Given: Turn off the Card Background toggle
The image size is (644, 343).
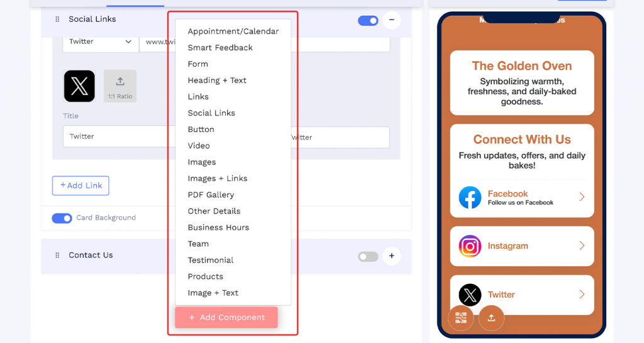Looking at the screenshot, I should pos(62,218).
